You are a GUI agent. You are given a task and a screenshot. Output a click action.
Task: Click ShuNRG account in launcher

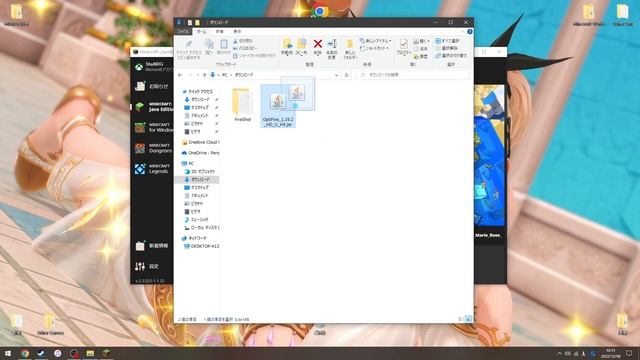pyautogui.click(x=153, y=67)
